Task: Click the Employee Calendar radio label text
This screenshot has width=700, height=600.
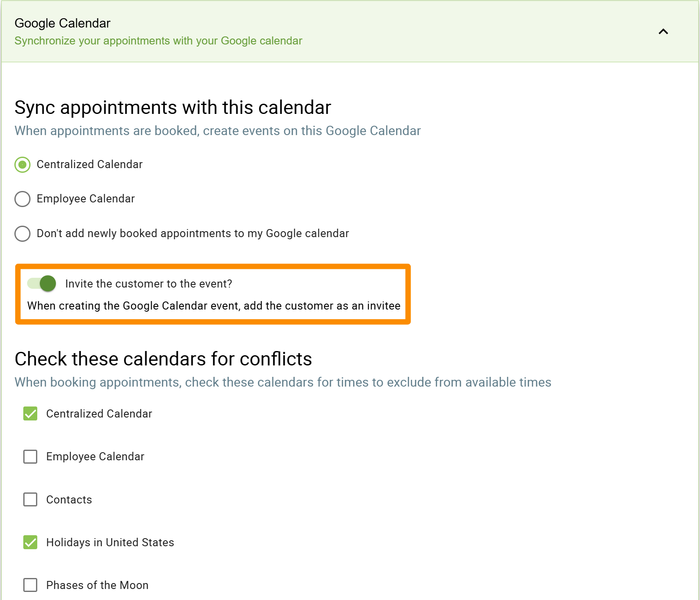Action: pos(86,199)
